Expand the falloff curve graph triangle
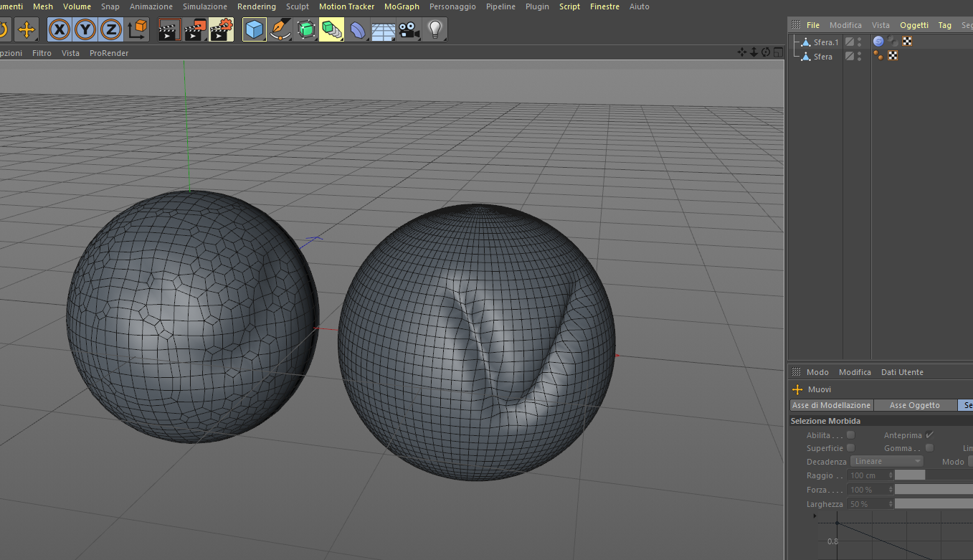 pyautogui.click(x=815, y=516)
